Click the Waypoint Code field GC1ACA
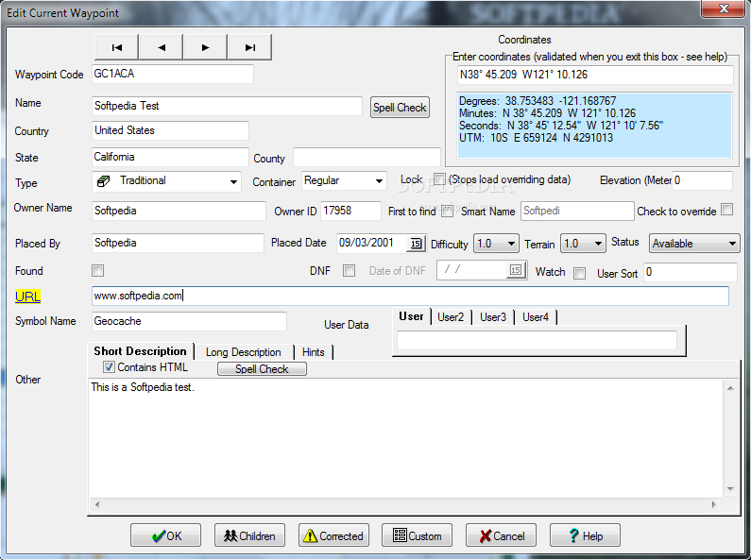751x560 pixels. pyautogui.click(x=173, y=75)
